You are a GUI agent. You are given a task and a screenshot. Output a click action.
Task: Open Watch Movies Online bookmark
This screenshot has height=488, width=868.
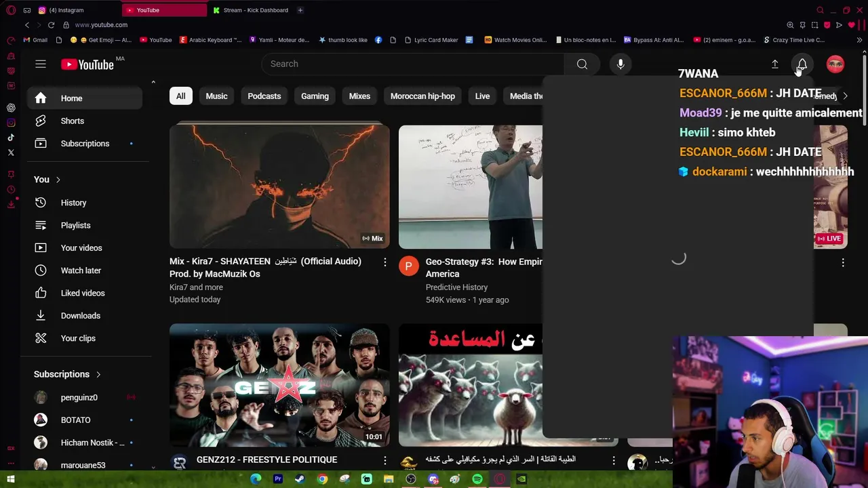coord(515,40)
